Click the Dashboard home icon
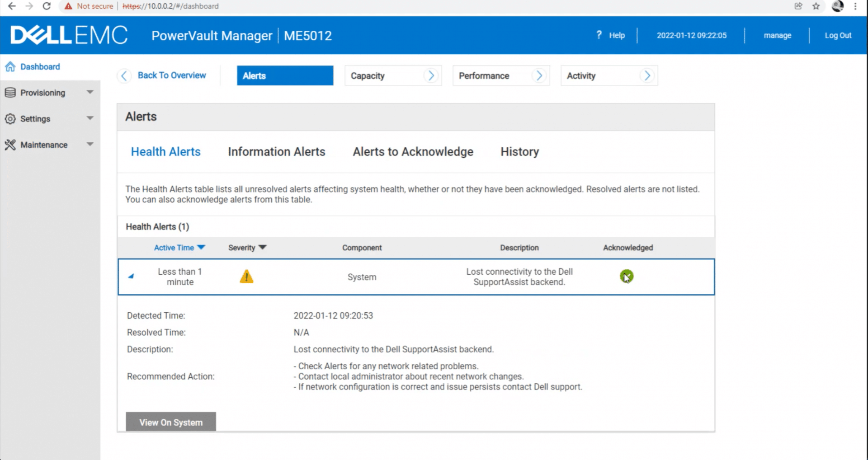 10,67
